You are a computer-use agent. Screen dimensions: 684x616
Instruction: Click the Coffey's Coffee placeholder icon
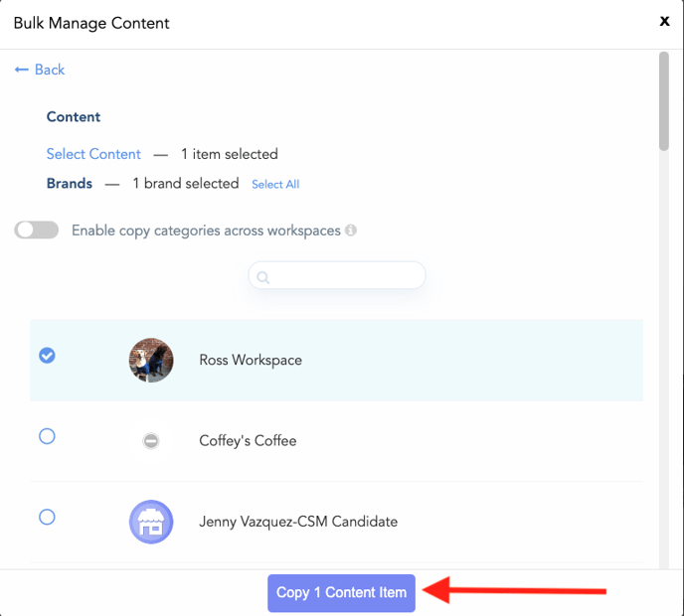[x=151, y=441]
